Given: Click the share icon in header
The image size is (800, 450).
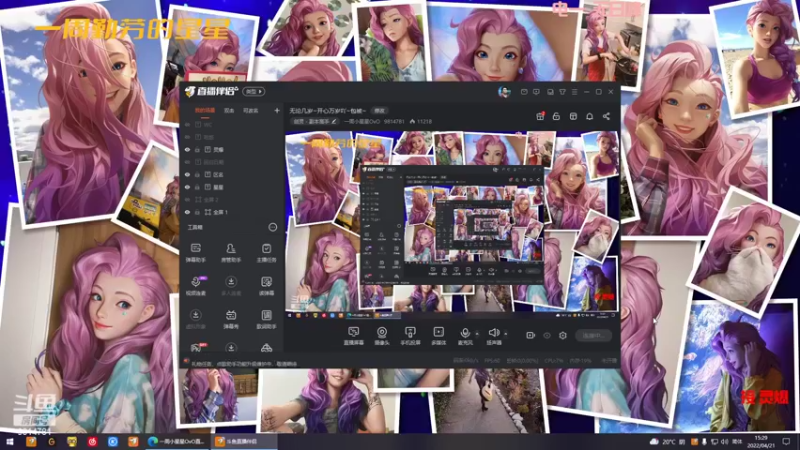Looking at the screenshot, I should [606, 116].
